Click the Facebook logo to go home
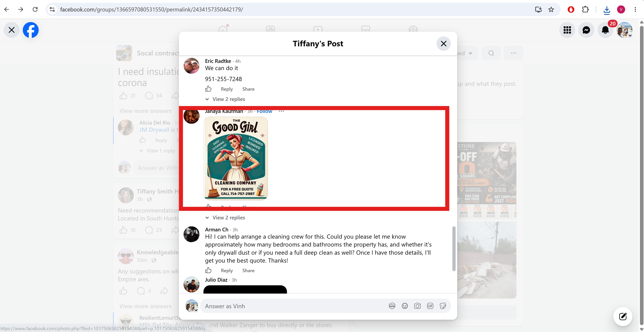Screen dimensions: 644x332 point(31,30)
